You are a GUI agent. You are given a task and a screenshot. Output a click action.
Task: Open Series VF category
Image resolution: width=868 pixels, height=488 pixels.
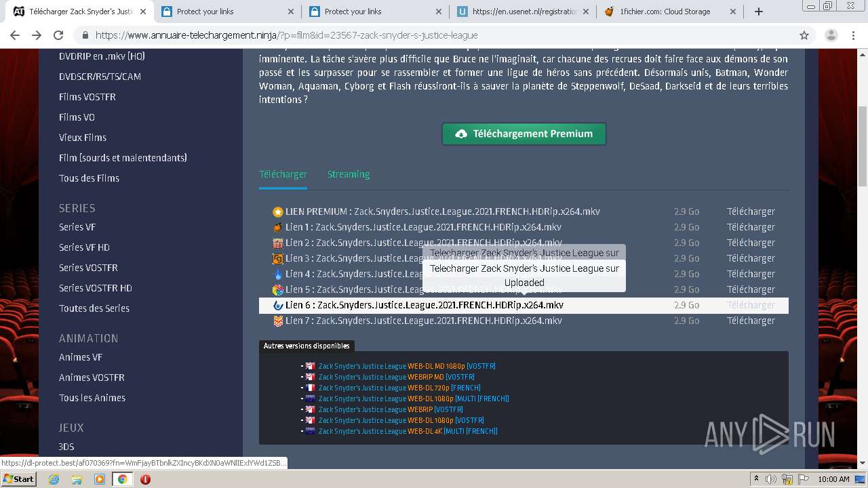point(77,227)
